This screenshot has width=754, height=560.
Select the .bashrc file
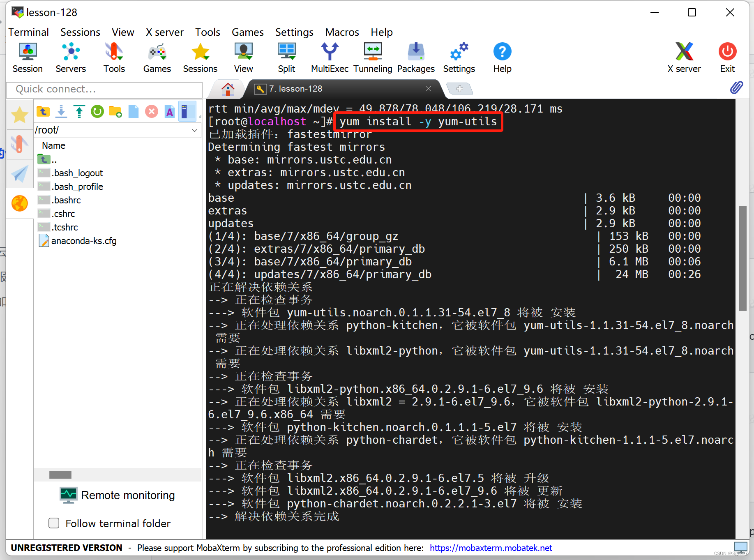tap(59, 200)
